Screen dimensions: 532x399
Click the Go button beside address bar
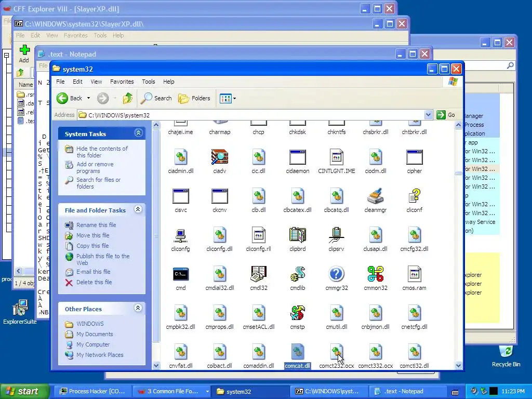446,115
